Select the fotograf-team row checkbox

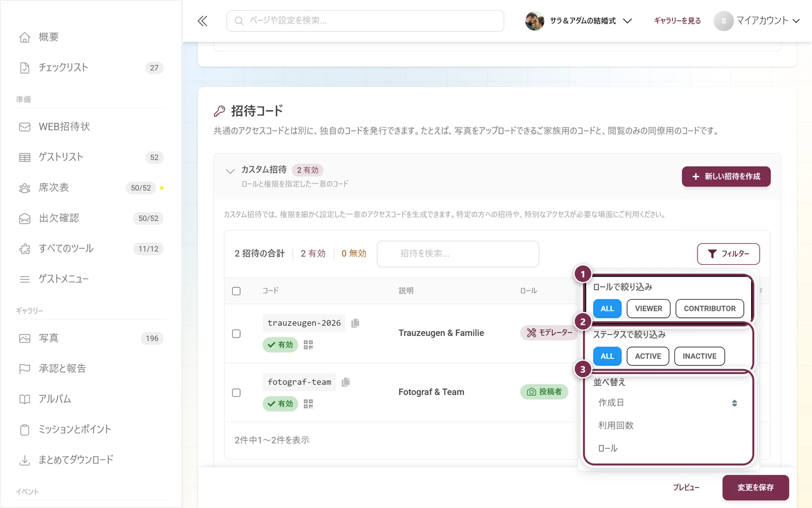[236, 393]
